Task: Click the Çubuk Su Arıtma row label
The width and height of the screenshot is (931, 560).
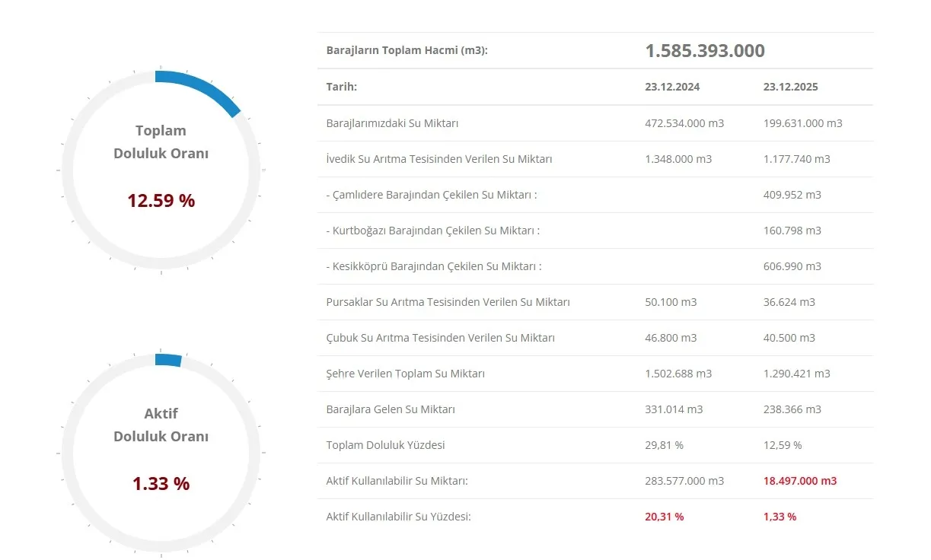Action: tap(440, 338)
